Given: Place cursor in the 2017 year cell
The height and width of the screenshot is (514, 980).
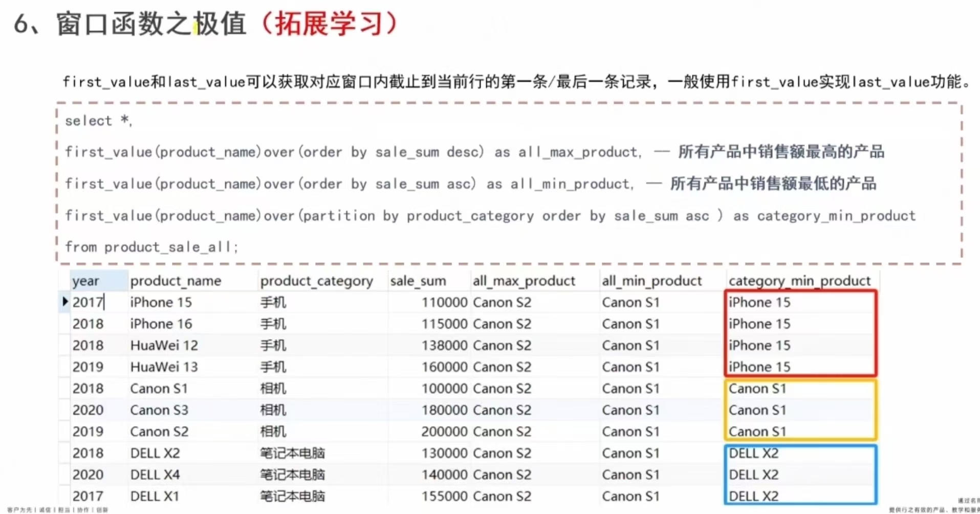Looking at the screenshot, I should pos(87,302).
